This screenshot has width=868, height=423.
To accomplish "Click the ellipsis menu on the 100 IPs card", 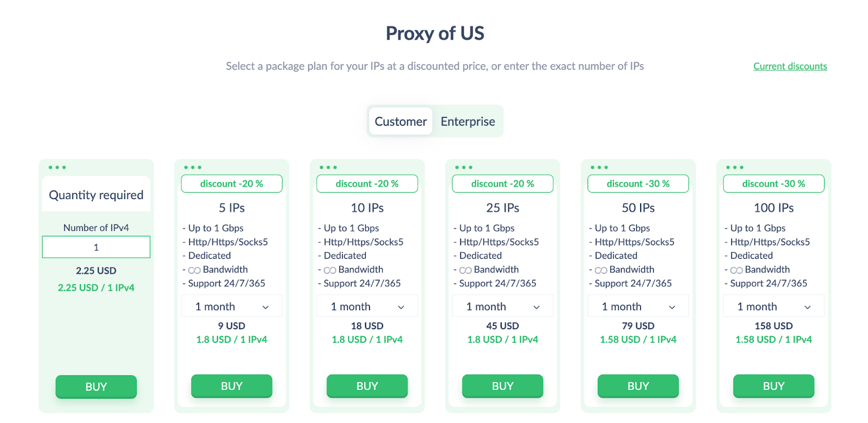I will click(734, 167).
